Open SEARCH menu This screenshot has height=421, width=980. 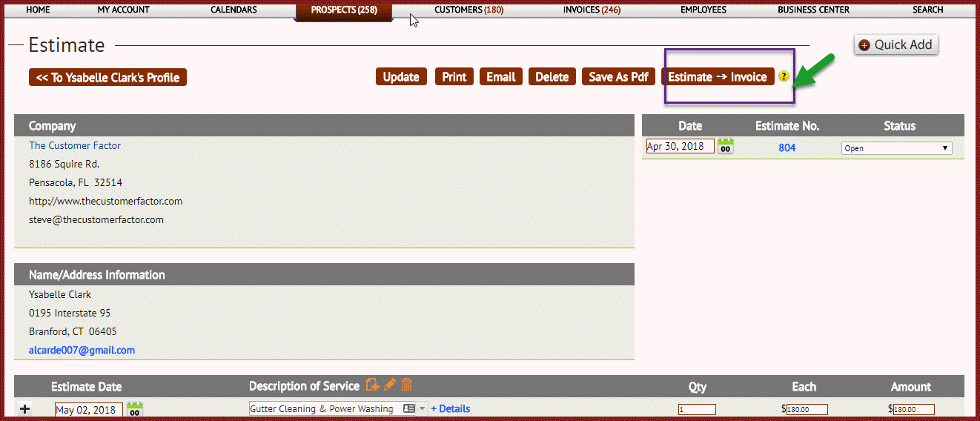click(x=928, y=10)
